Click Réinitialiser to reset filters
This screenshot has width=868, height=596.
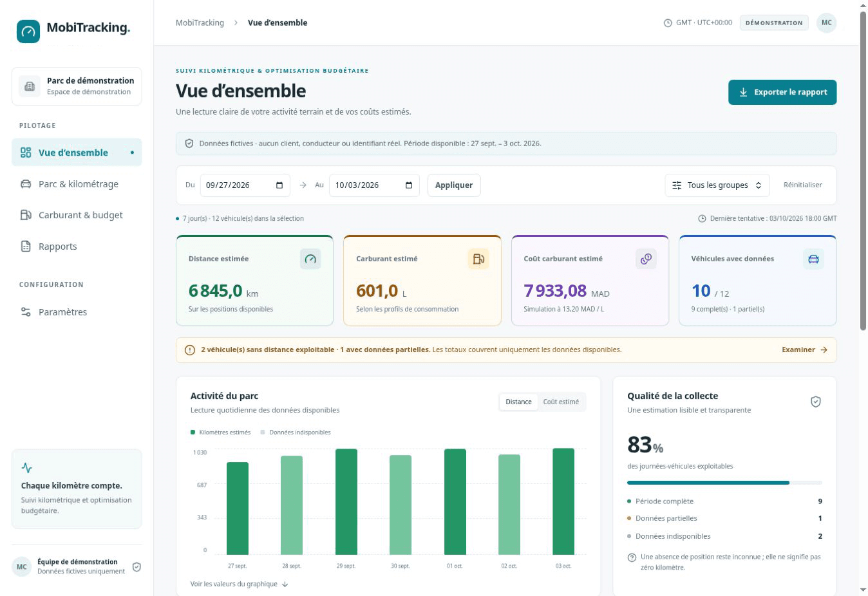coord(802,185)
